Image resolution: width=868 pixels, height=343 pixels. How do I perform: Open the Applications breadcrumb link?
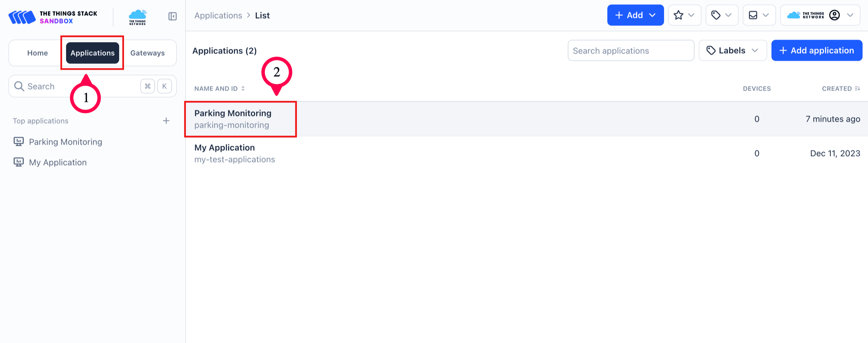pos(218,15)
